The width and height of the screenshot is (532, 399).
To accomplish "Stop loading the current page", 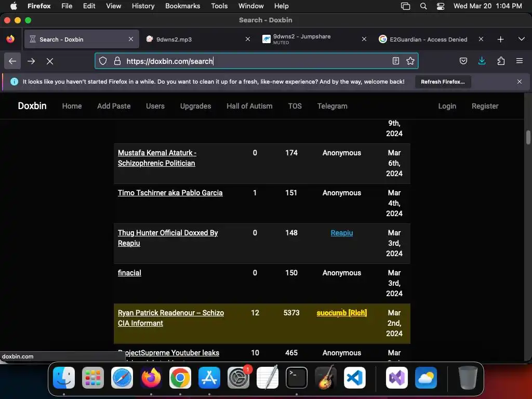I will [50, 61].
